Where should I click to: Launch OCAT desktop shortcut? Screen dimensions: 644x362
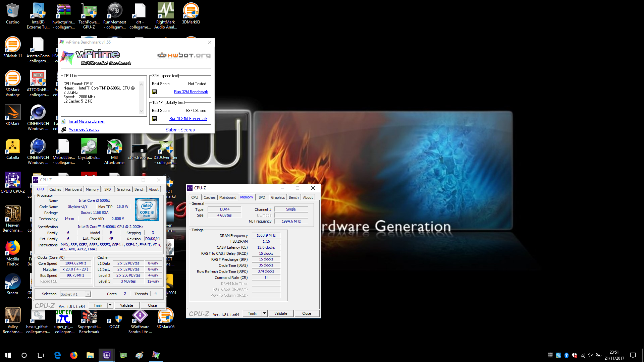tap(114, 321)
